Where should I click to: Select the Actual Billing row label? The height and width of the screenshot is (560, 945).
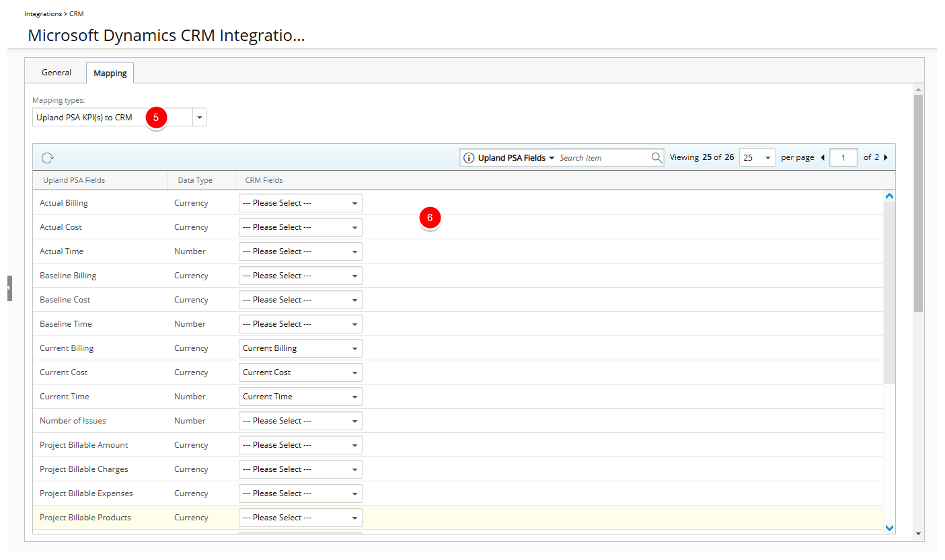[x=64, y=203]
